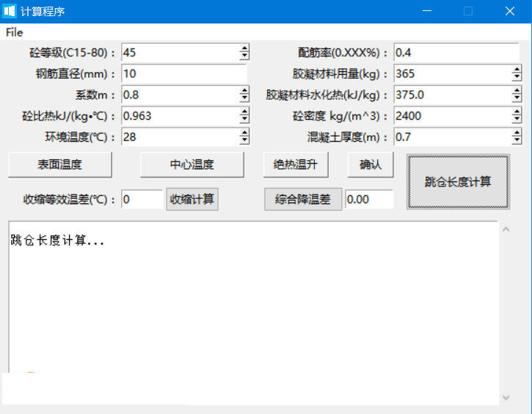Focus the 配筋率 input field
The image size is (532, 414).
coord(456,53)
